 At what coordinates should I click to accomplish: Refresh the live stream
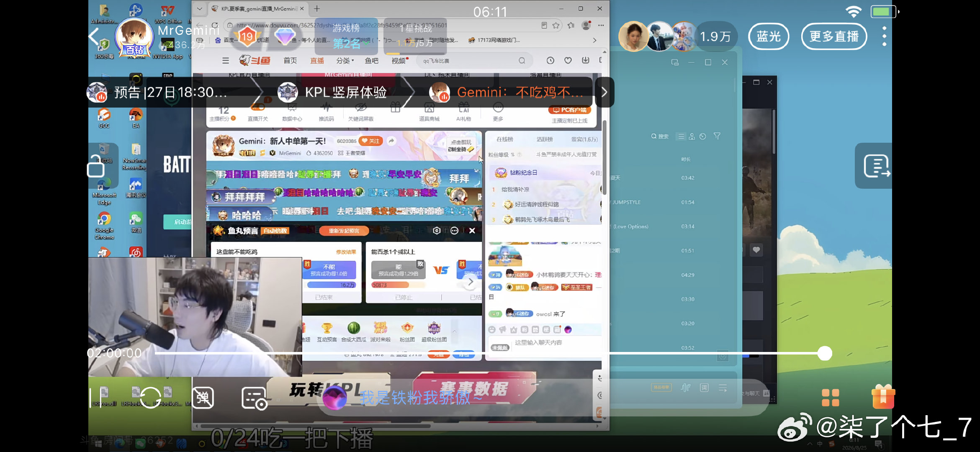(150, 397)
